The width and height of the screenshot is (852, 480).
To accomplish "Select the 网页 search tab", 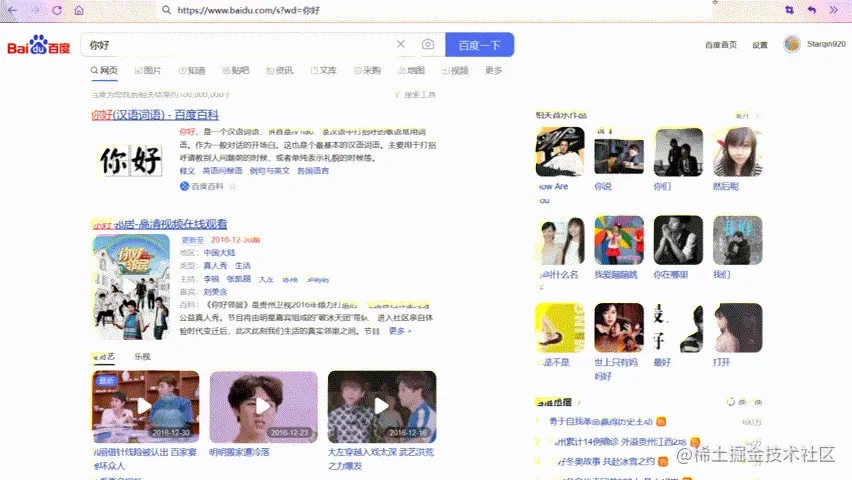I will tap(104, 70).
